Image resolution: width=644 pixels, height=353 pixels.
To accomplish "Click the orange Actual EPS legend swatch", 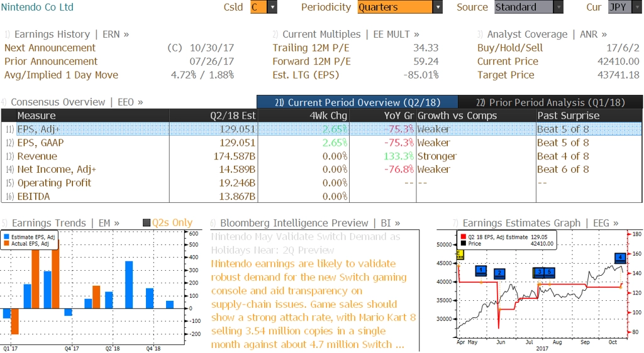I will pos(6,244).
